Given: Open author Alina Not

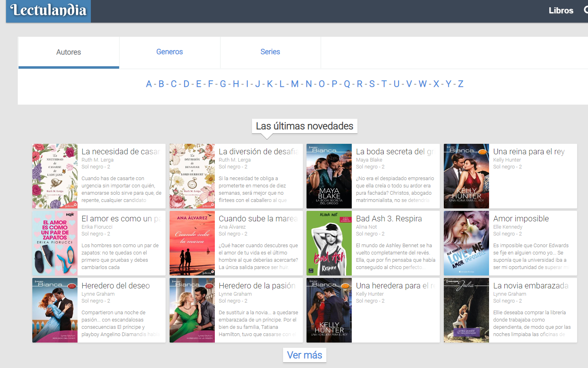Looking at the screenshot, I should click(366, 227).
